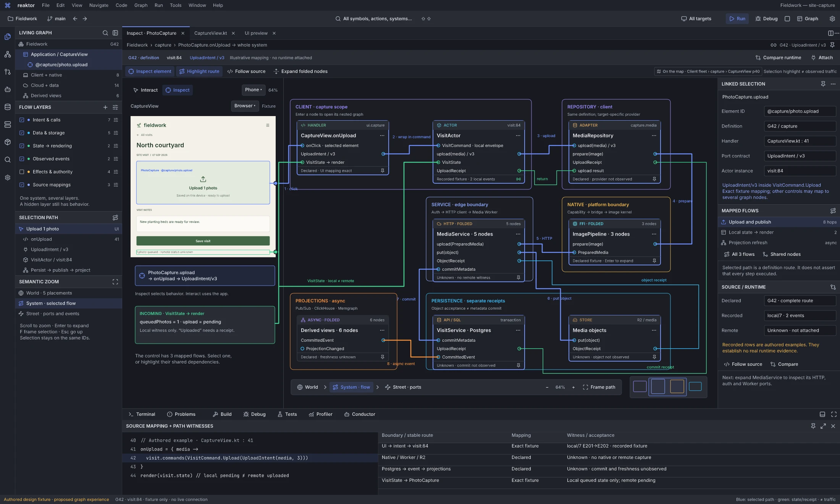Click Expand folded nodes
Screen dimensions: 840x504
[x=300, y=71]
